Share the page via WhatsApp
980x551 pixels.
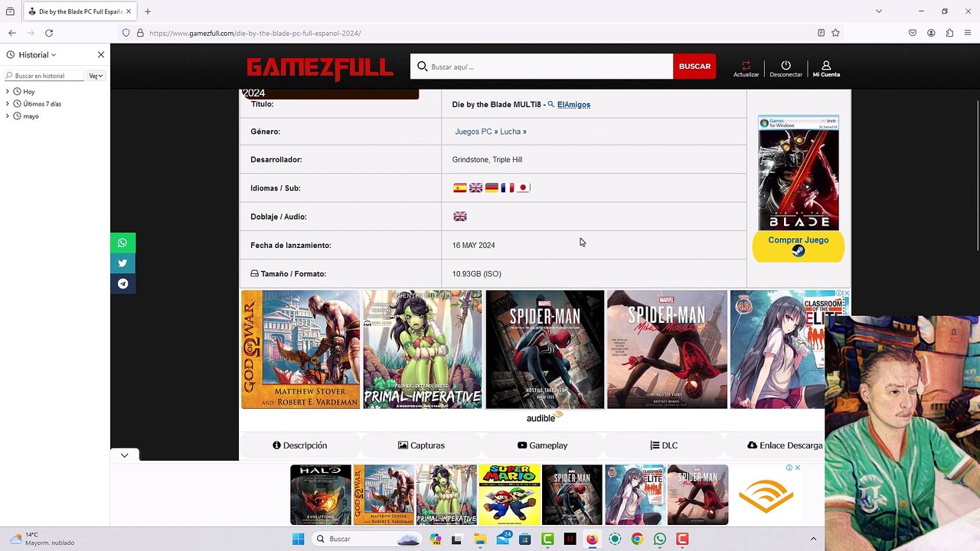(x=122, y=243)
